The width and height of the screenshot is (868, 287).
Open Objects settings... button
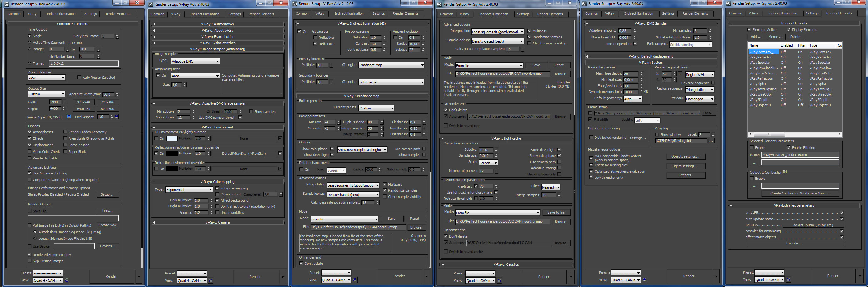click(x=685, y=156)
